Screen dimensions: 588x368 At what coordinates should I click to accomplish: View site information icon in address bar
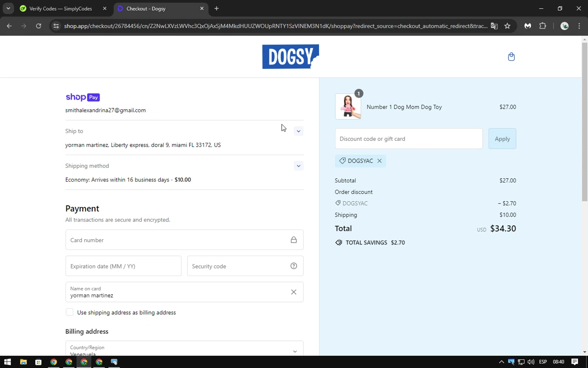tap(56, 26)
